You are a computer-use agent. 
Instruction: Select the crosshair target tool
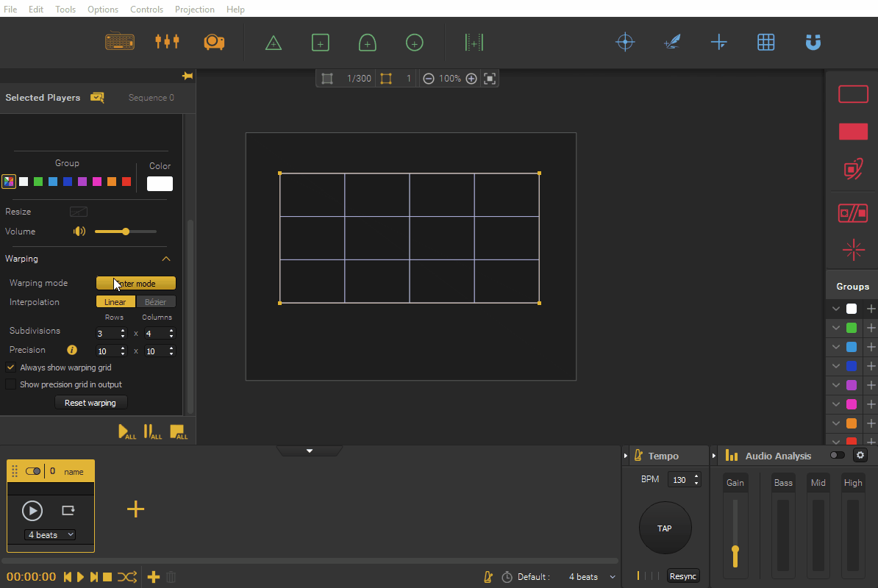(x=625, y=42)
